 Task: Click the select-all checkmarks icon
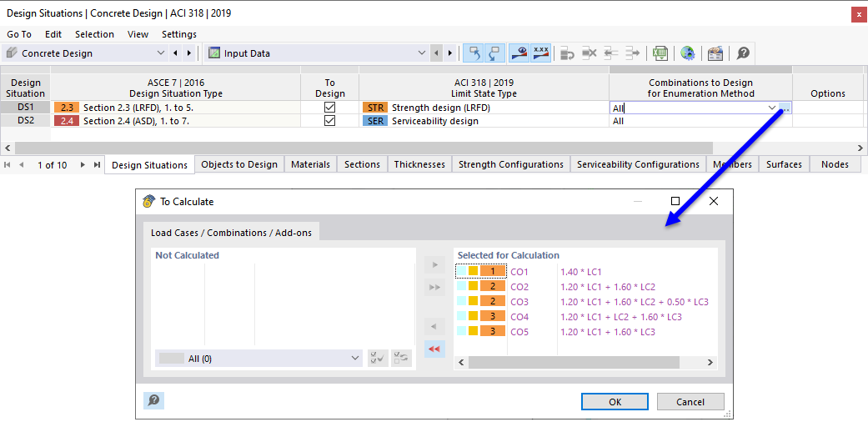tap(378, 359)
